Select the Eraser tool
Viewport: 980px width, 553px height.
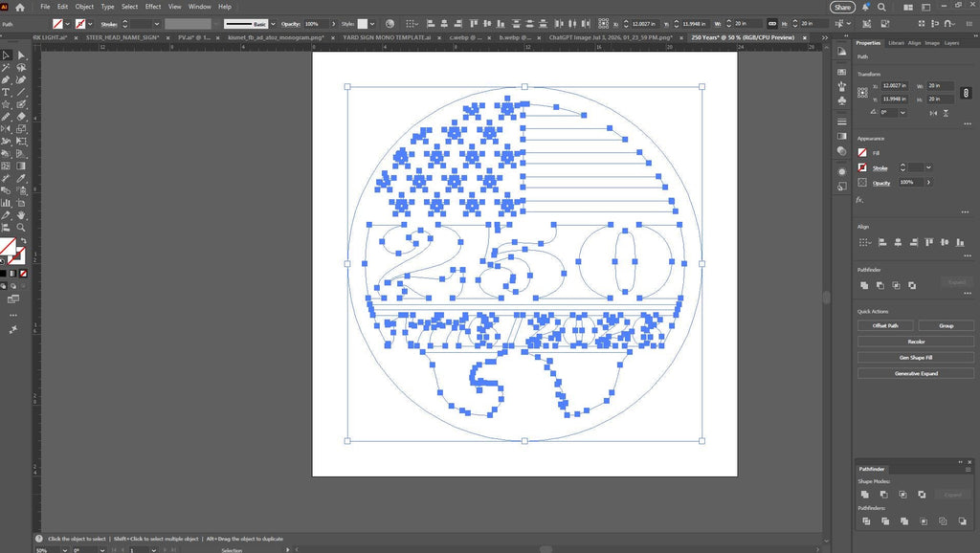click(21, 116)
